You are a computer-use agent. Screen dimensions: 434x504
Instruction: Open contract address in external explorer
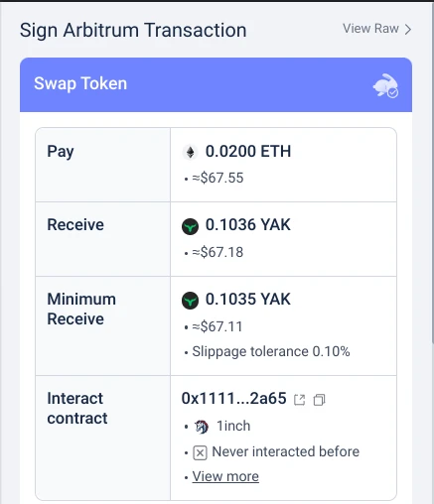click(300, 400)
